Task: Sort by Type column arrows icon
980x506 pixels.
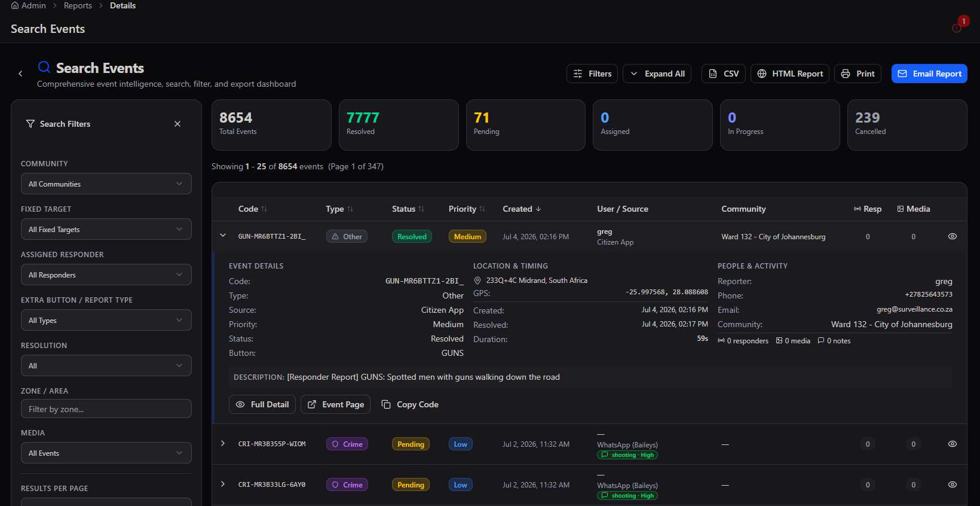Action: pos(350,209)
